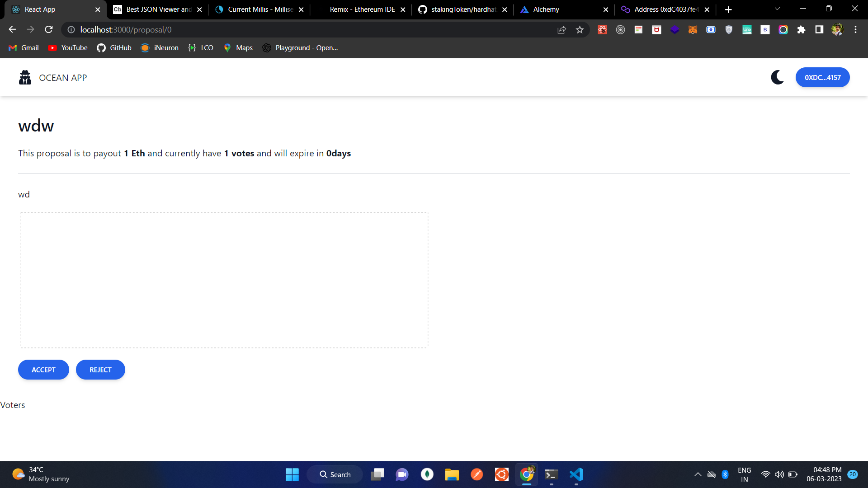
Task: Open the MetaMask fox extension icon
Action: [x=693, y=30]
